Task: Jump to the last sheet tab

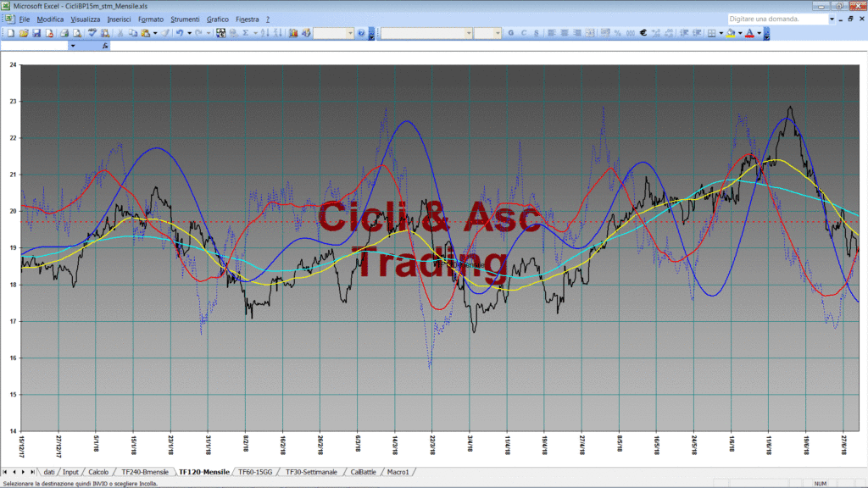Action: (x=32, y=472)
